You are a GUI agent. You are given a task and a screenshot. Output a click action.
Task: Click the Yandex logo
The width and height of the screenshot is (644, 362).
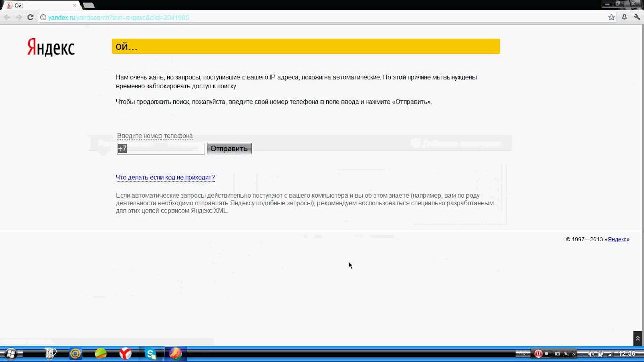coord(51,47)
